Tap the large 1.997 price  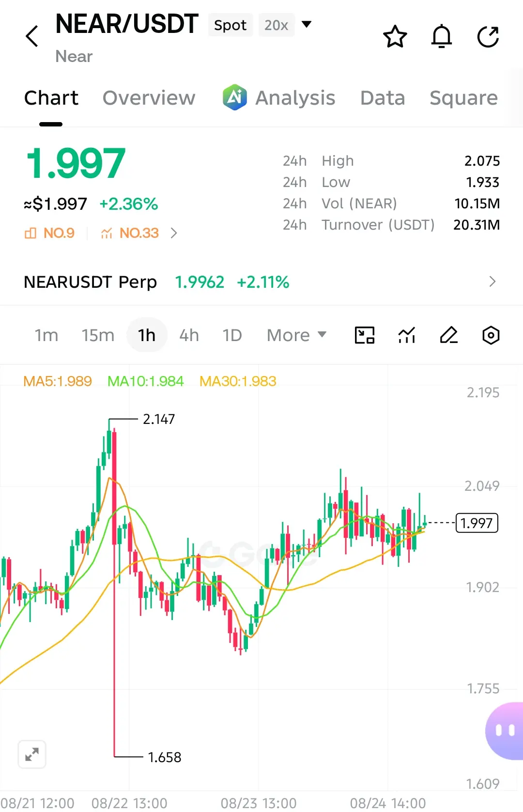tap(76, 163)
